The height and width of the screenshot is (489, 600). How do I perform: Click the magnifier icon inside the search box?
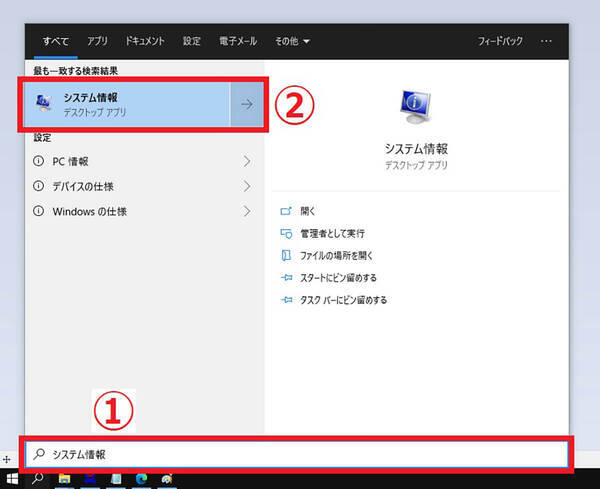[39, 454]
